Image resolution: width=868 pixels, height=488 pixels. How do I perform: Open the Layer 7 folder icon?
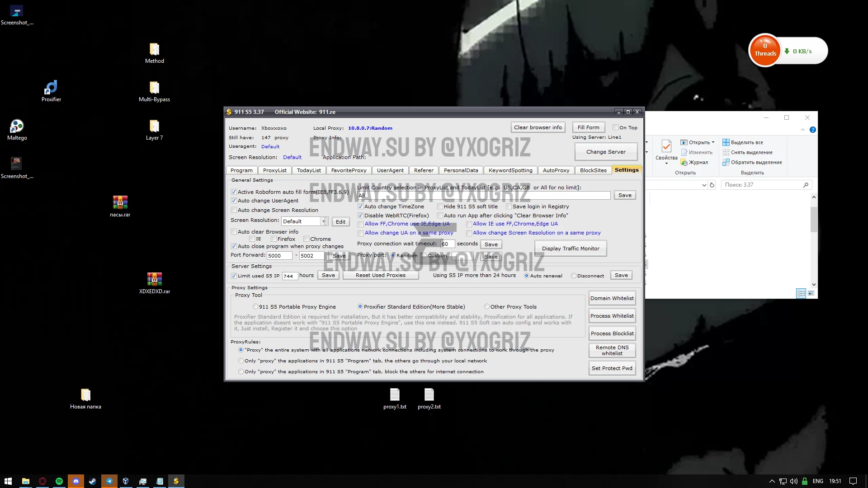pyautogui.click(x=154, y=130)
